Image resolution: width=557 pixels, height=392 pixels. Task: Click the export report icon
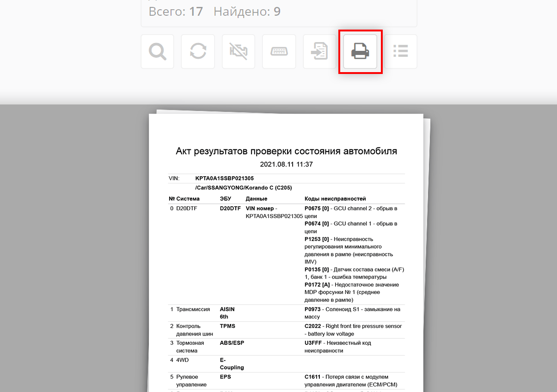(319, 51)
